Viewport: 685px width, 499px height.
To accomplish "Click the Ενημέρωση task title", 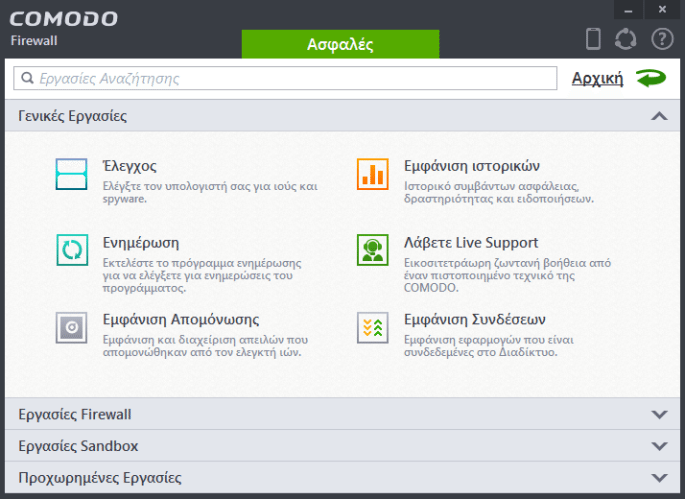I will tap(141, 243).
